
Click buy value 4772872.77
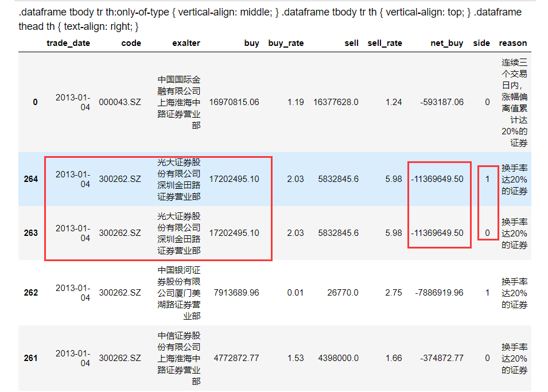point(236,358)
